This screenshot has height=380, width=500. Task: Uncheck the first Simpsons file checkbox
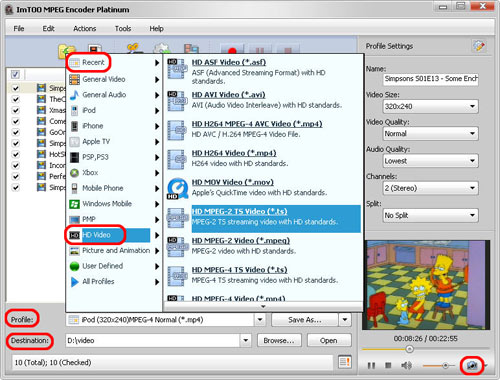(15, 88)
